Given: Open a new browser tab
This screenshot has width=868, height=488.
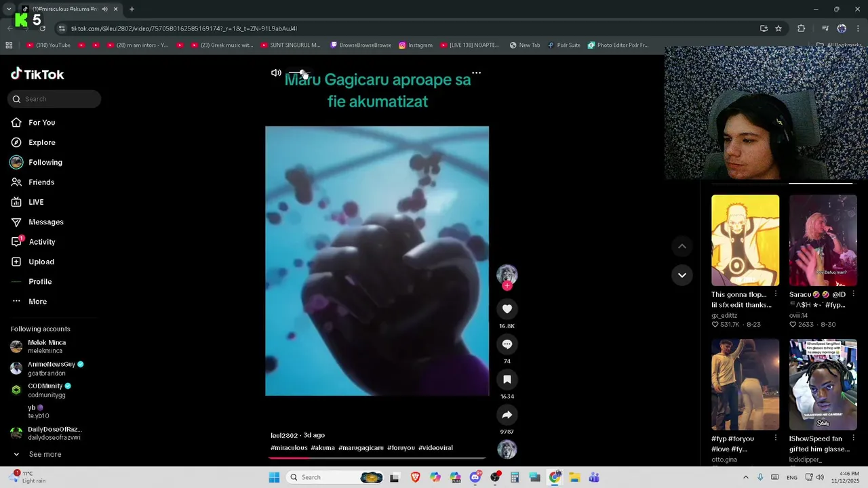Looking at the screenshot, I should click(x=132, y=9).
